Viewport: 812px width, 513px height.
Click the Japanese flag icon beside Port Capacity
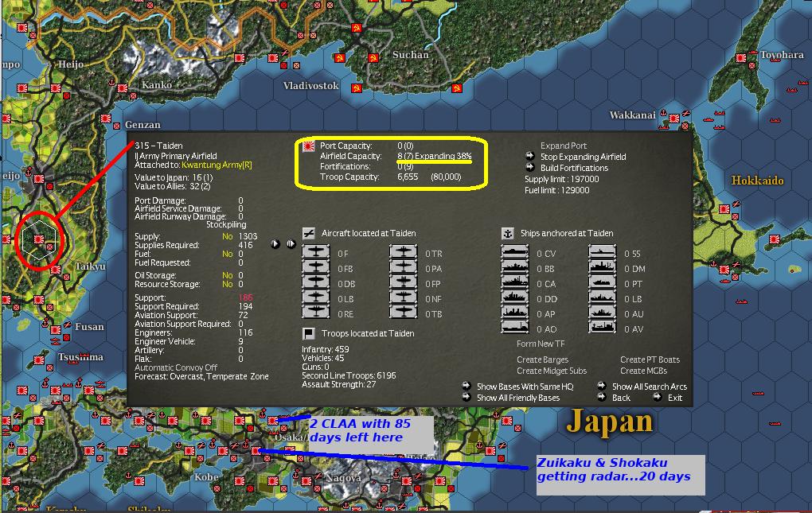pyautogui.click(x=309, y=146)
